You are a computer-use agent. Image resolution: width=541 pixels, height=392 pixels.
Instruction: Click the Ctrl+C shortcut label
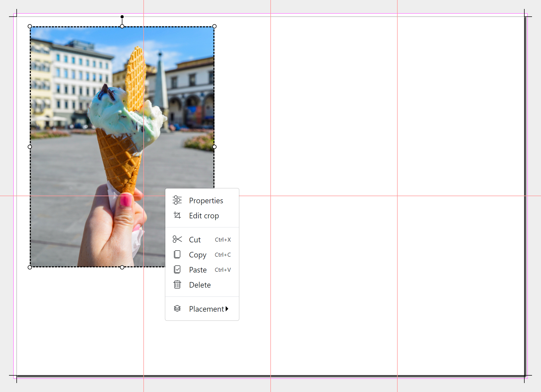pos(222,255)
